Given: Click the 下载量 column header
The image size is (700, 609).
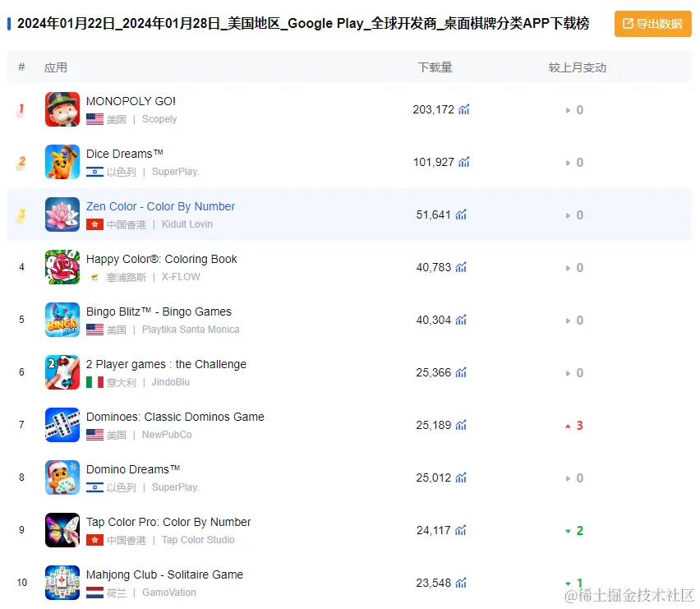Looking at the screenshot, I should [x=435, y=67].
